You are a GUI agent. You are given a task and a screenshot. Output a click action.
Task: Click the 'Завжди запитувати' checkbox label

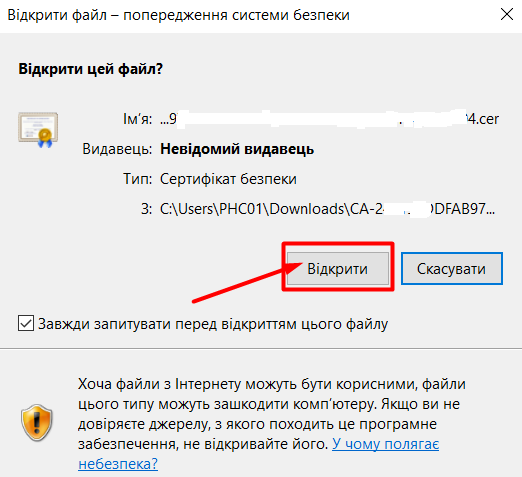[x=213, y=324]
